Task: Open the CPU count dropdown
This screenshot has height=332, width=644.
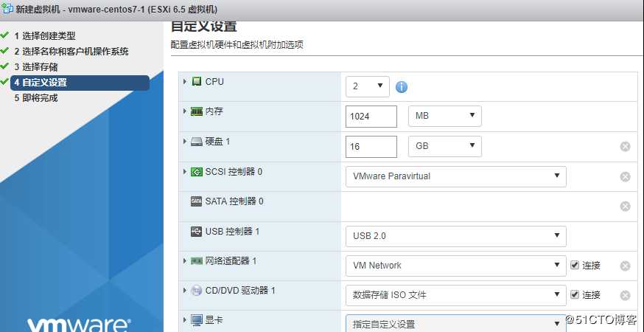Action: pyautogui.click(x=368, y=86)
